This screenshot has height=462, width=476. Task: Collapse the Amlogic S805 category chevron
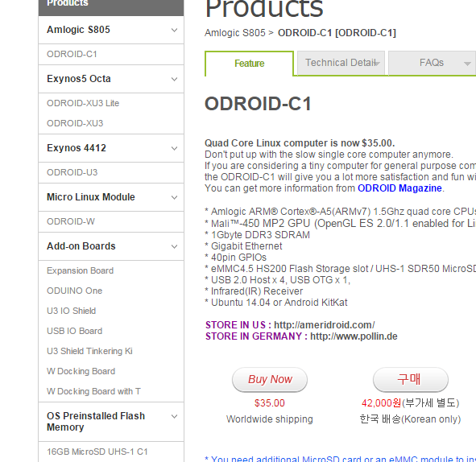174,30
